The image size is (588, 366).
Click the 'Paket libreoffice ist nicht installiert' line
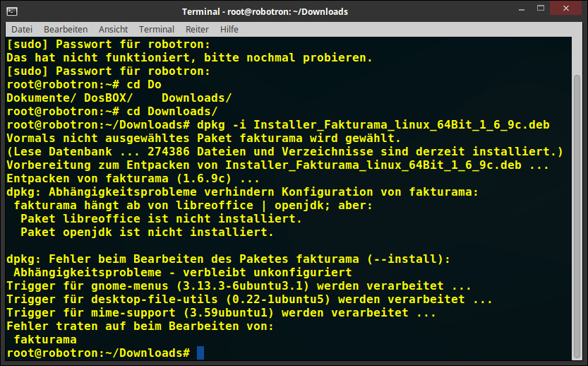point(161,218)
